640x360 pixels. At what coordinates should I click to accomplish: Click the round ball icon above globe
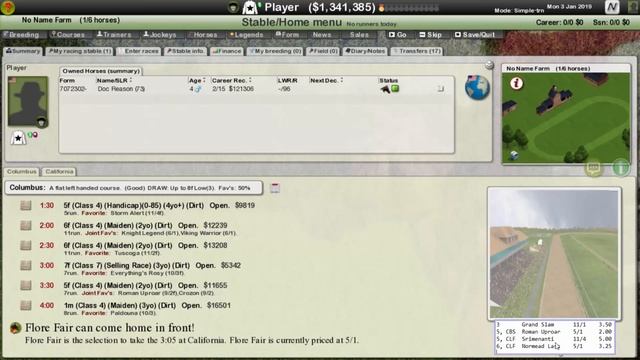489,65
